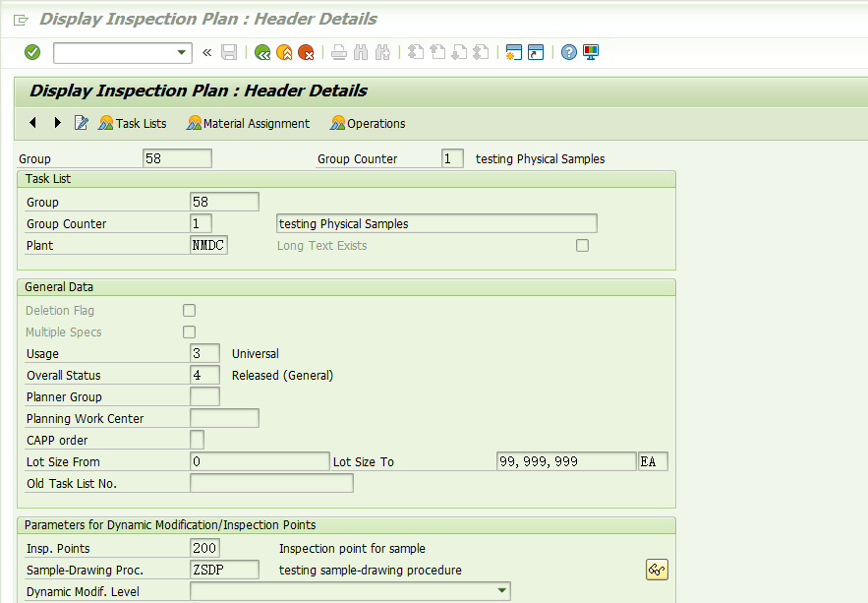Open the Operations button
868x603 pixels.
(368, 124)
